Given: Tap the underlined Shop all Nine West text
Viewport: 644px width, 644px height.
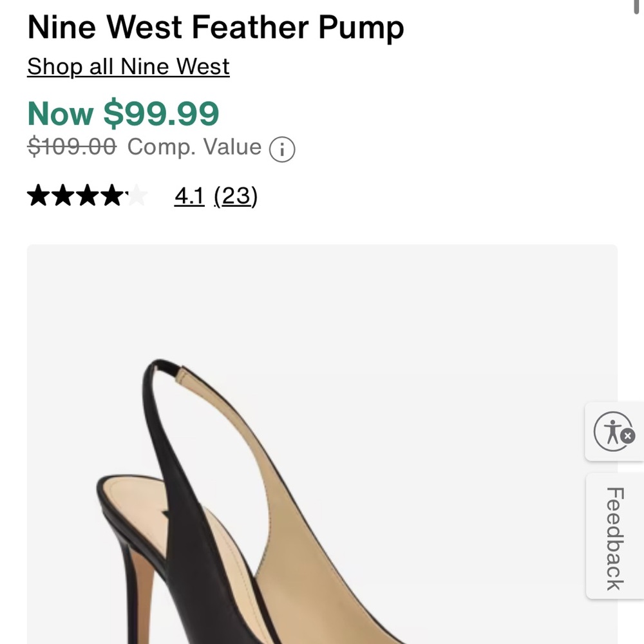Looking at the screenshot, I should point(127,66).
